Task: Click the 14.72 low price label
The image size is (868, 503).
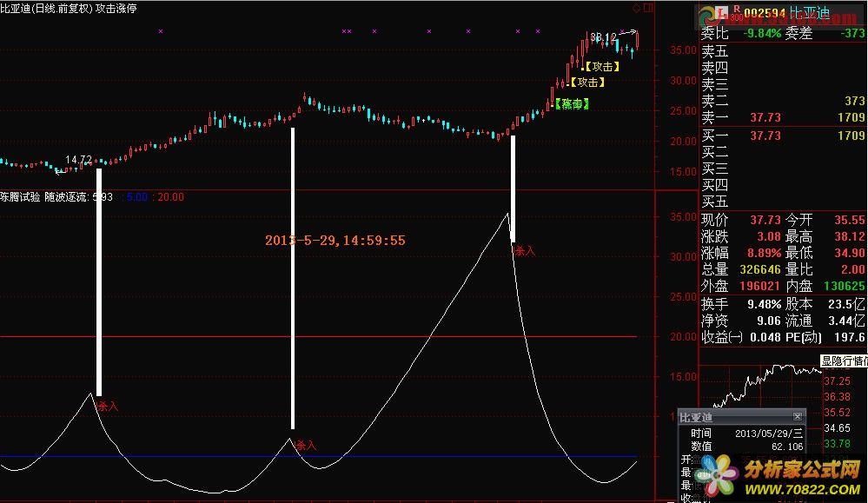Action: click(78, 160)
